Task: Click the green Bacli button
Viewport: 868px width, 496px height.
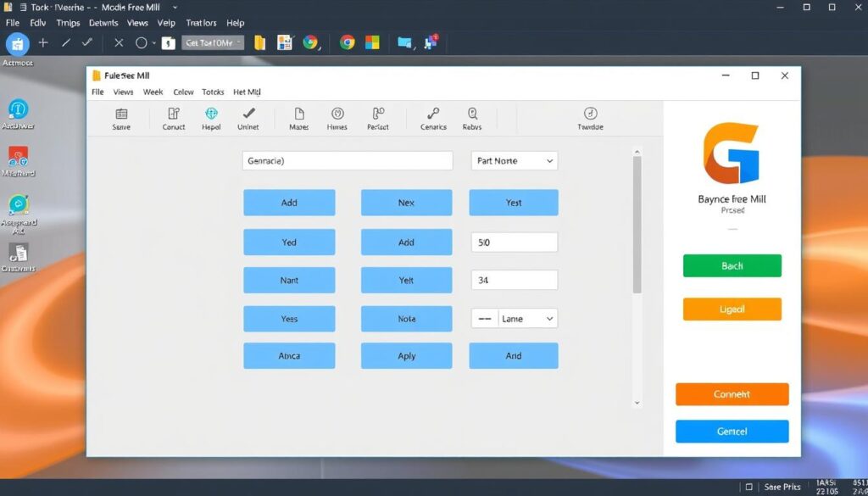Action: 732,266
